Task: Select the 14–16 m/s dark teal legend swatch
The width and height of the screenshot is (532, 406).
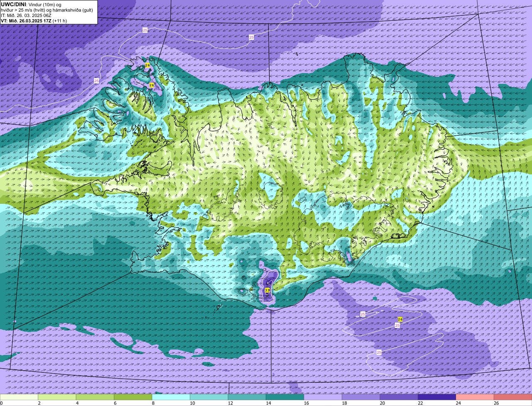Action: click(x=285, y=397)
